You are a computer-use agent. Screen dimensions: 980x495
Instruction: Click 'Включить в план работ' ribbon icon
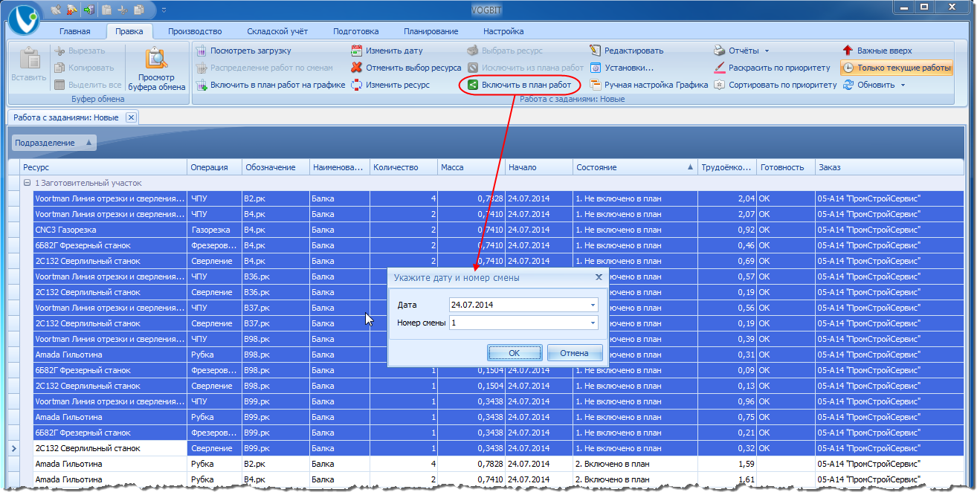click(x=473, y=85)
